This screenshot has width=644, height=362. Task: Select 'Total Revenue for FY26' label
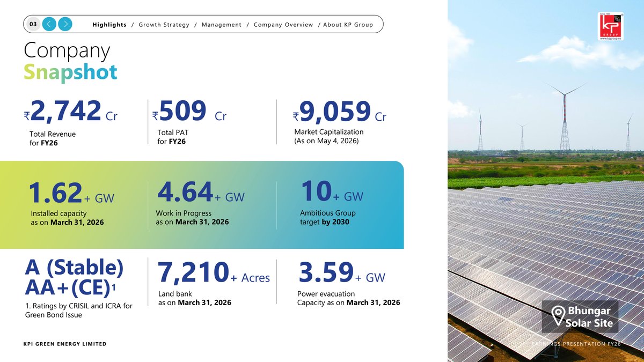point(53,138)
